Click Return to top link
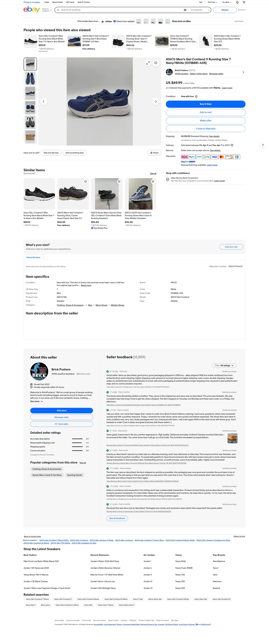 tap(239, 536)
